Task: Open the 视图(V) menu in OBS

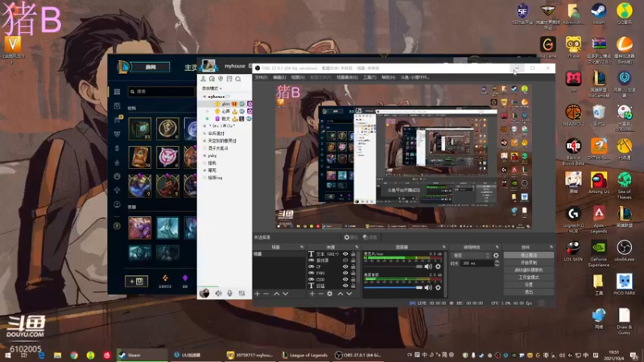Action: [298, 77]
